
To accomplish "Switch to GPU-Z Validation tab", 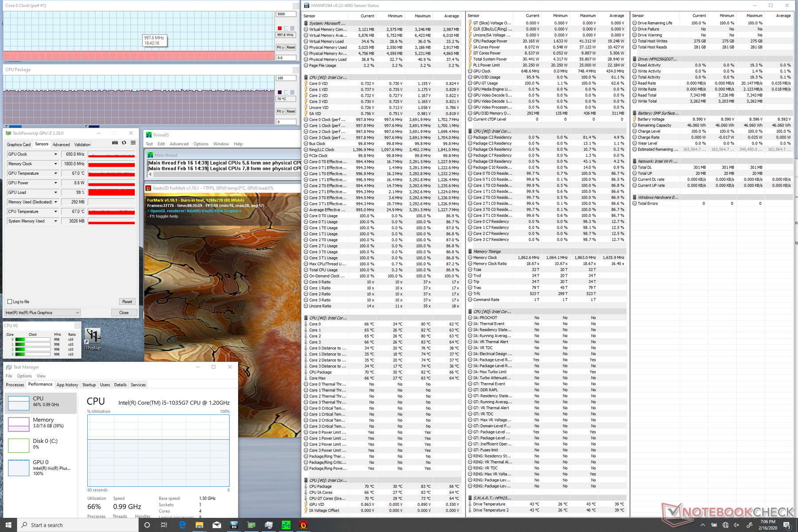I will pos(82,145).
